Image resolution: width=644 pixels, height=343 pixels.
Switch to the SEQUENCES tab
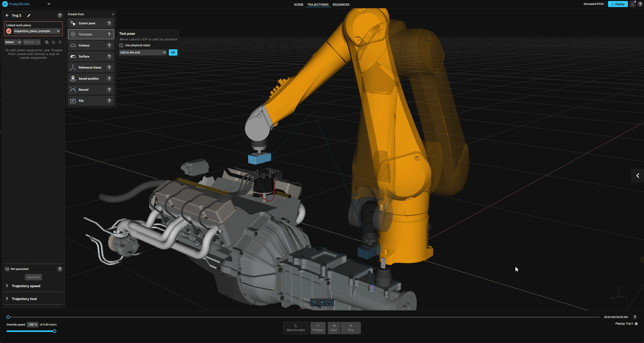tap(341, 4)
